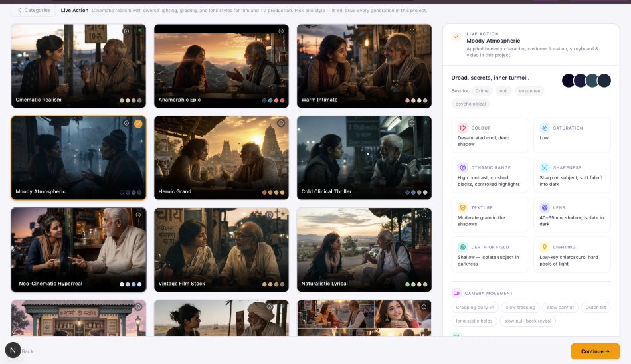This screenshot has height=364, width=631.
Task: Click the red last swatch on Anamorphic Epic
Action: 282,101
